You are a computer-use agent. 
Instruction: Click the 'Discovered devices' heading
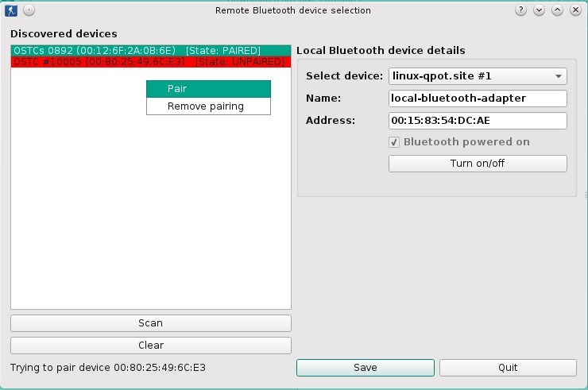click(x=64, y=33)
